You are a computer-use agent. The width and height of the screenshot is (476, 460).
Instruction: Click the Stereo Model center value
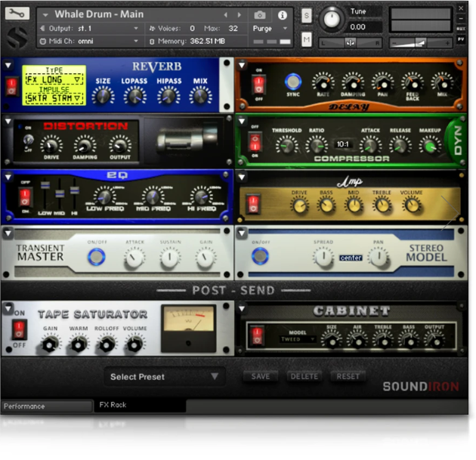tap(351, 258)
